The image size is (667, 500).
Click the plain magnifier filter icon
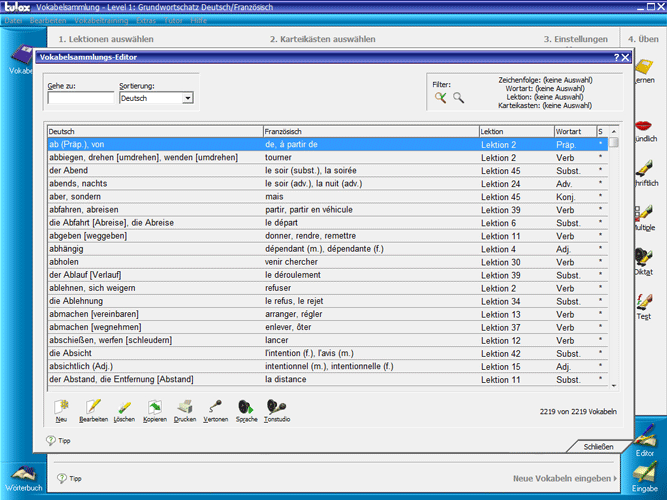click(x=458, y=98)
